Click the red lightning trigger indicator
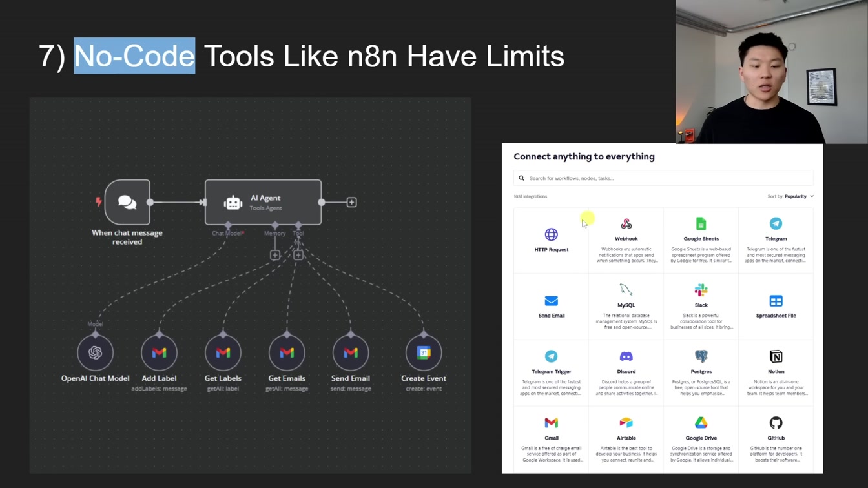 [x=99, y=202]
